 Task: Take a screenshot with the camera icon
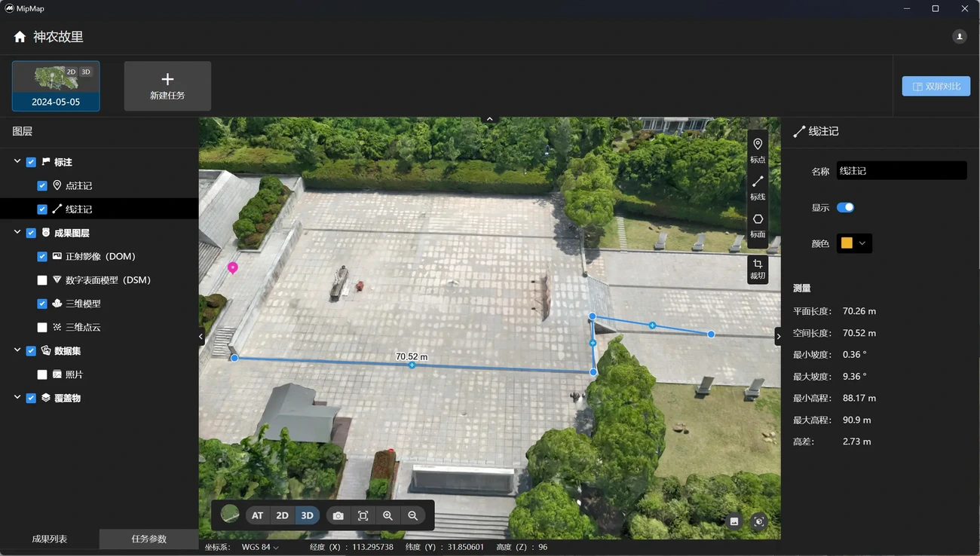tap(338, 516)
